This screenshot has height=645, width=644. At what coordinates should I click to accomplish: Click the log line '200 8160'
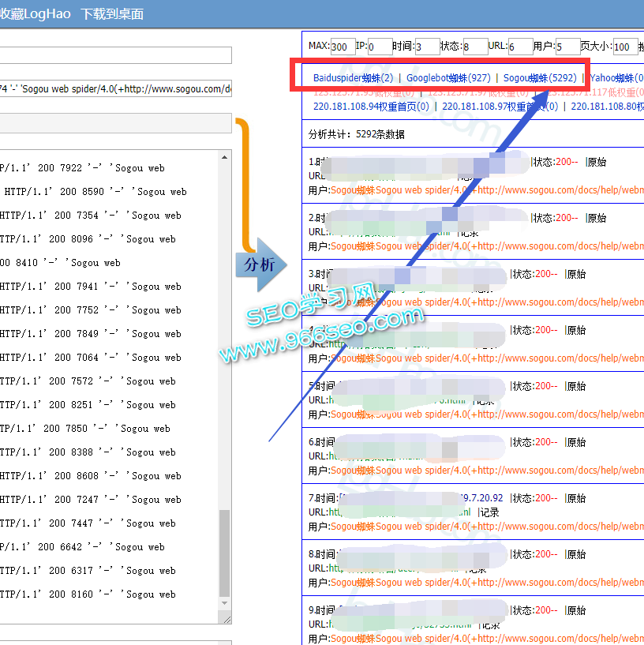click(88, 594)
